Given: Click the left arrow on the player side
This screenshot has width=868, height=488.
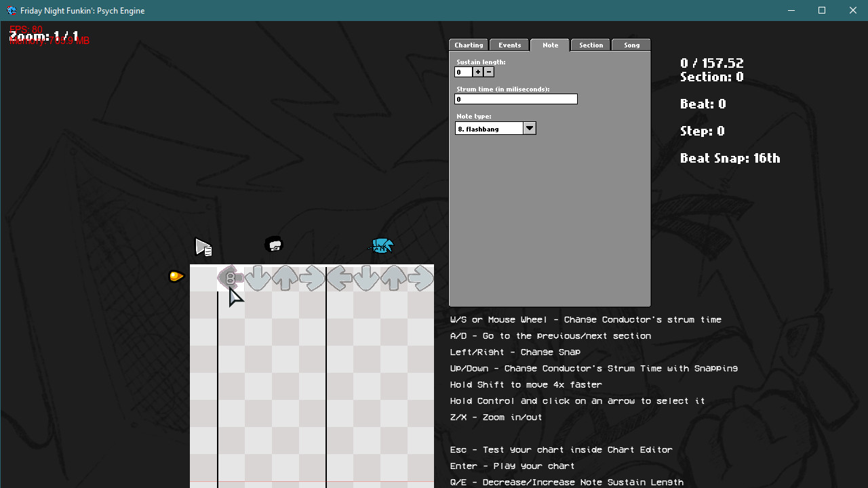Looking at the screenshot, I should 338,278.
